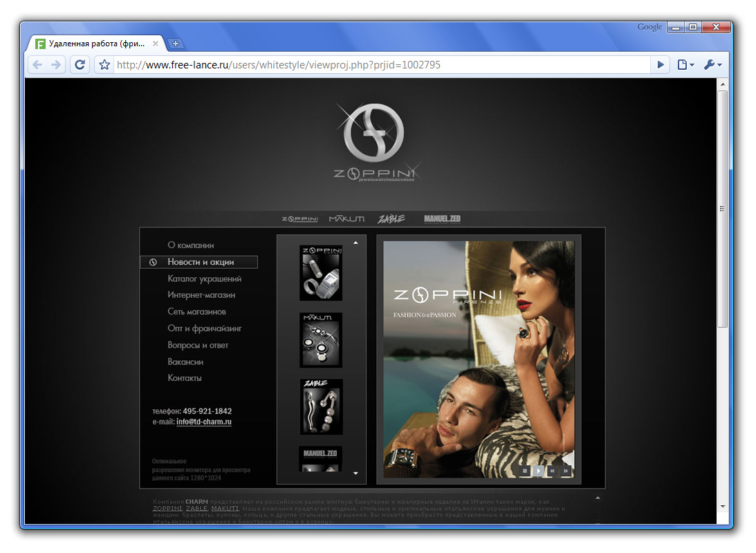Click the Zoppini Firenze advertisement image

479,359
